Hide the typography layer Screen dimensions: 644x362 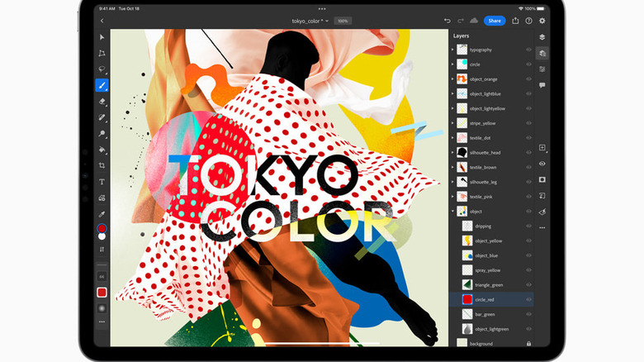pyautogui.click(x=528, y=50)
